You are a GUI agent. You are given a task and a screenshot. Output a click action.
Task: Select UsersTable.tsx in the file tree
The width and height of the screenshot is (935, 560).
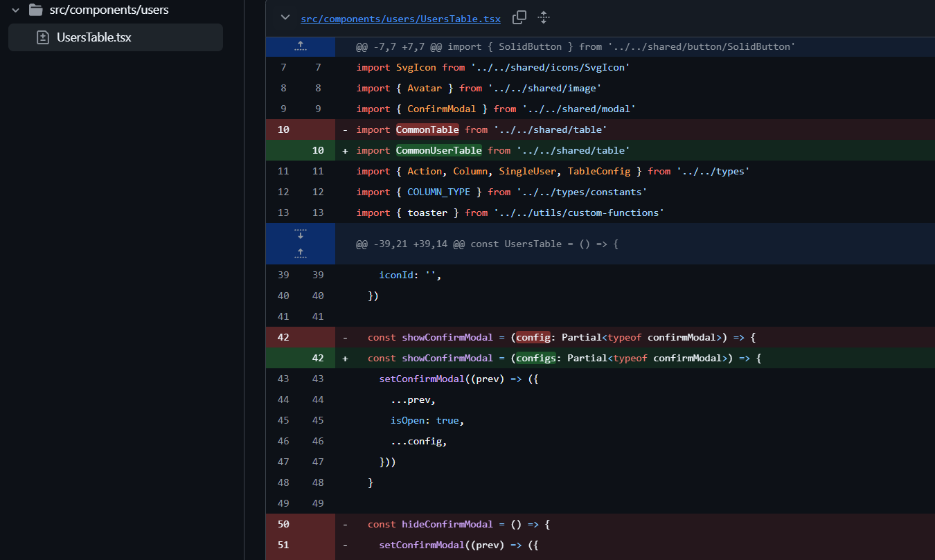[x=93, y=37]
